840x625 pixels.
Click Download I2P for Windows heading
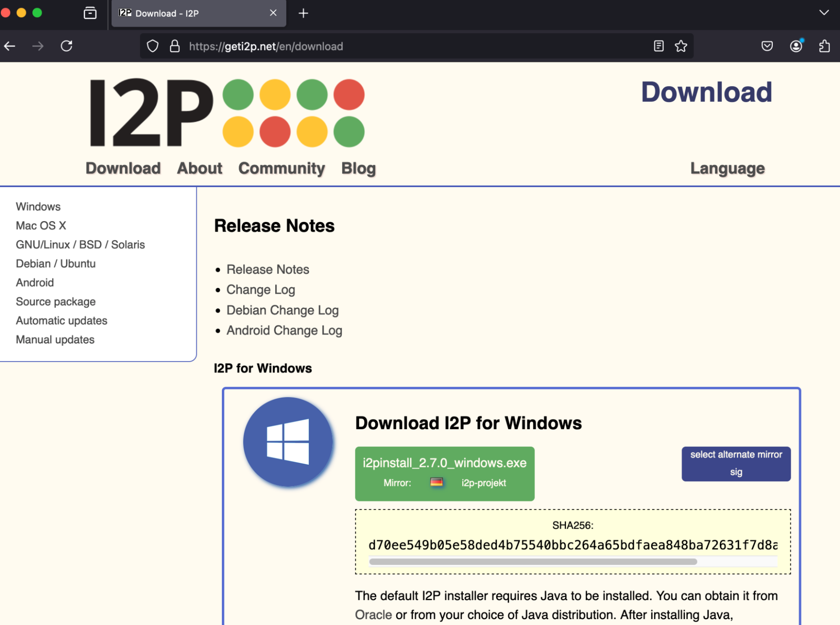[469, 423]
